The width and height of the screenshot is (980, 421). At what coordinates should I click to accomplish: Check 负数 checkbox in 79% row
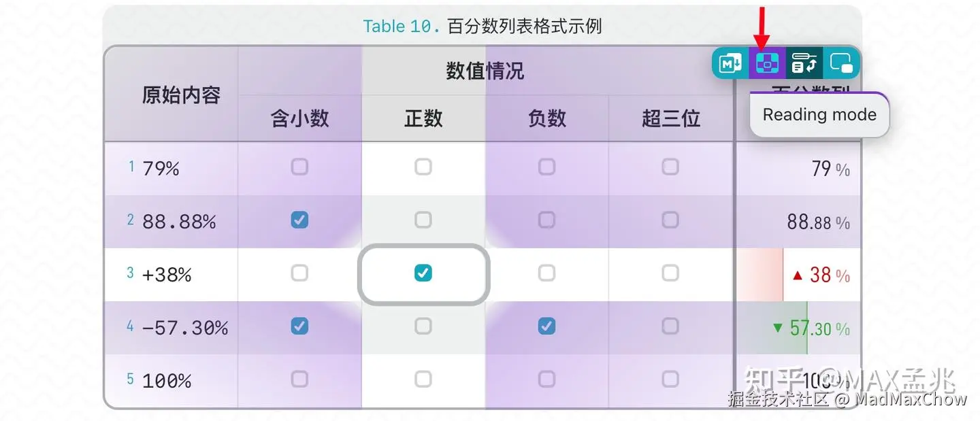pos(546,167)
